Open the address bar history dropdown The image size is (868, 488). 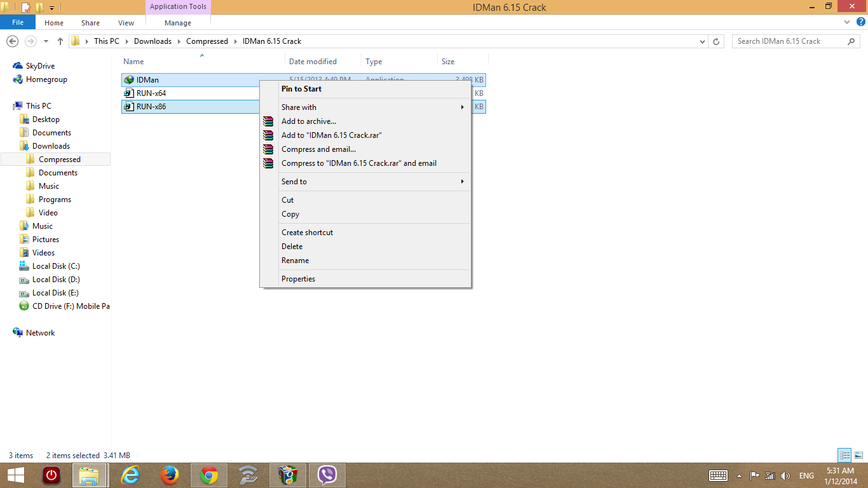point(702,41)
